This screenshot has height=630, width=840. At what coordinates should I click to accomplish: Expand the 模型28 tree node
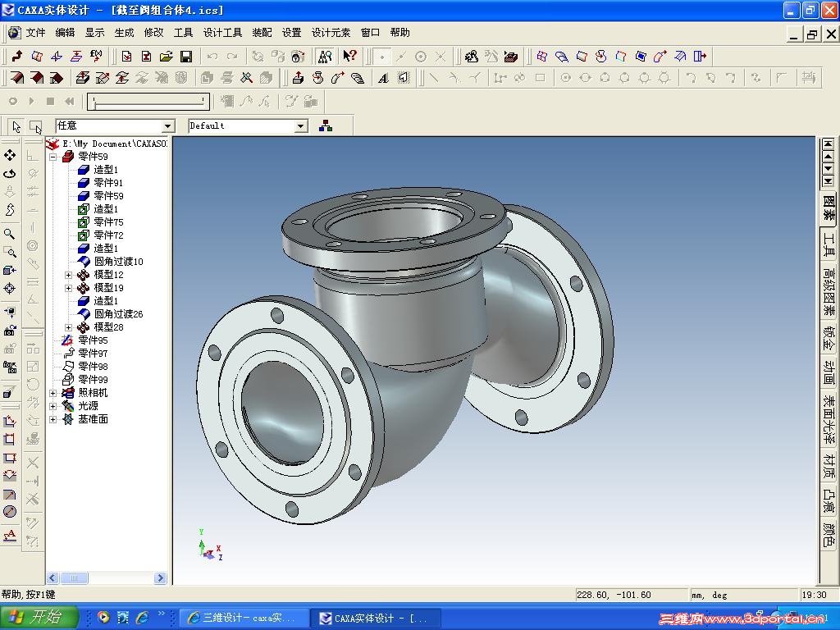click(x=69, y=327)
